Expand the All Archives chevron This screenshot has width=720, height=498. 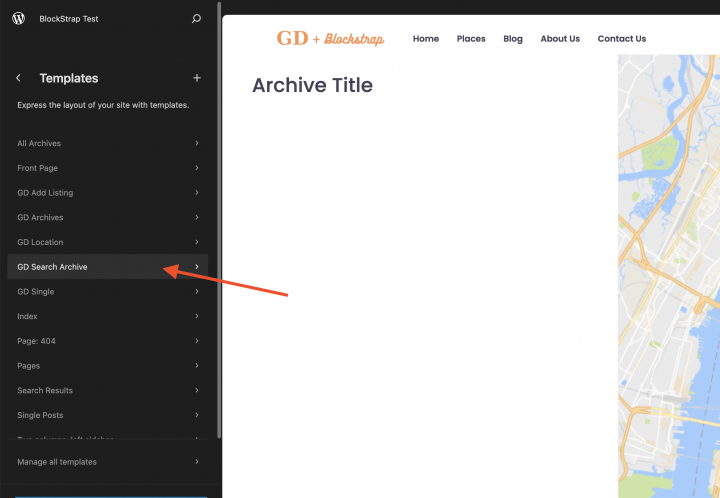point(197,143)
